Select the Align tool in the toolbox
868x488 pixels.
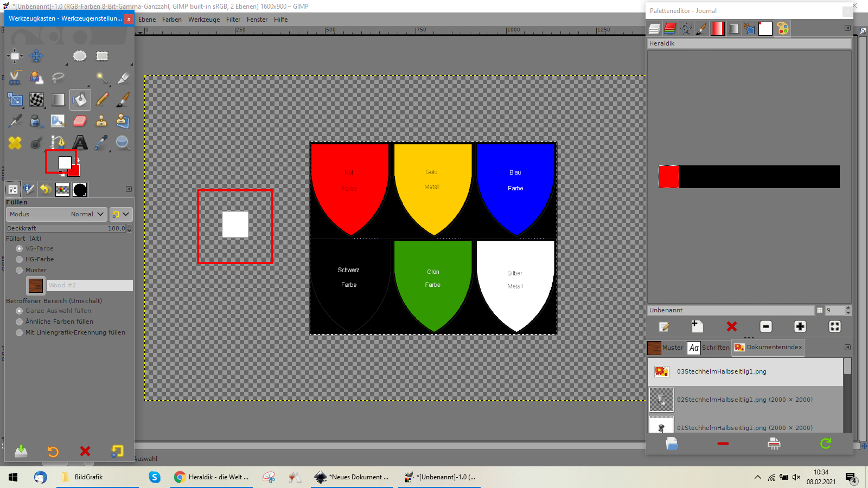pos(15,56)
